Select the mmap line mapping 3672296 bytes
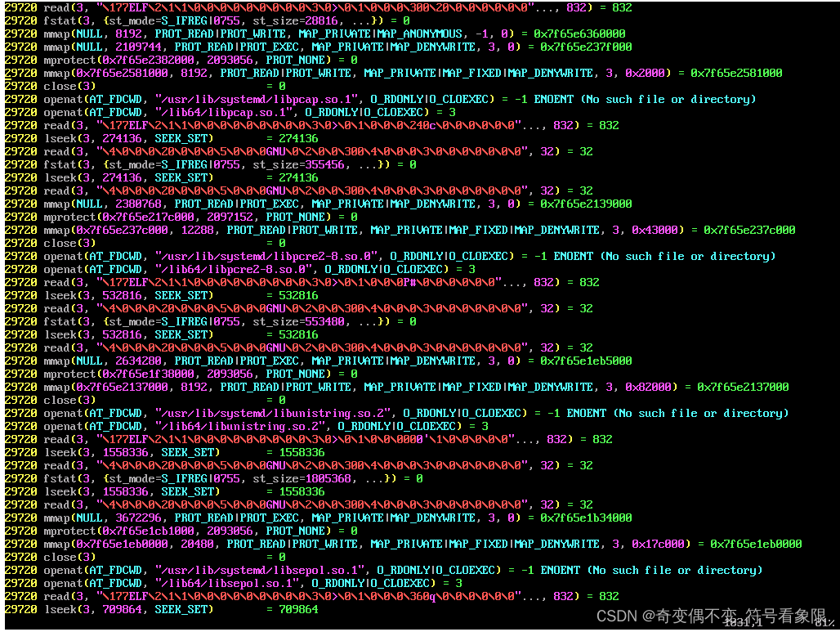The width and height of the screenshot is (840, 632). [318, 518]
